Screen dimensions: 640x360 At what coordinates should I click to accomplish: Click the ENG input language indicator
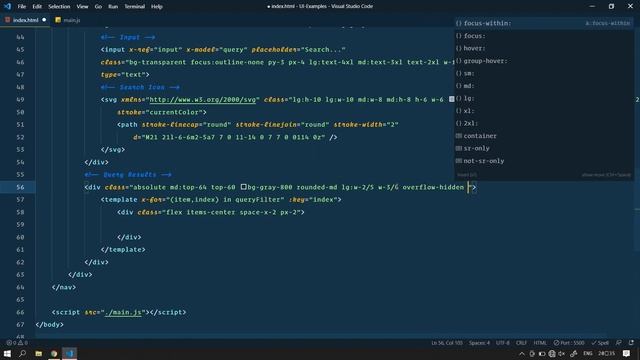click(x=588, y=353)
